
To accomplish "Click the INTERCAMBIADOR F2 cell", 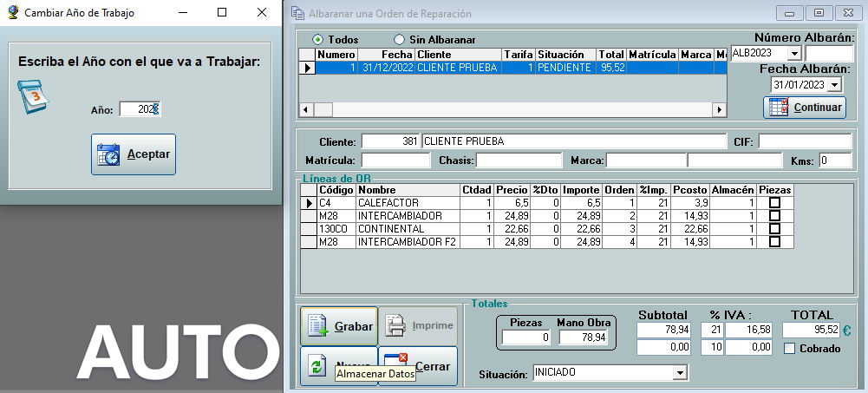I will [x=408, y=242].
